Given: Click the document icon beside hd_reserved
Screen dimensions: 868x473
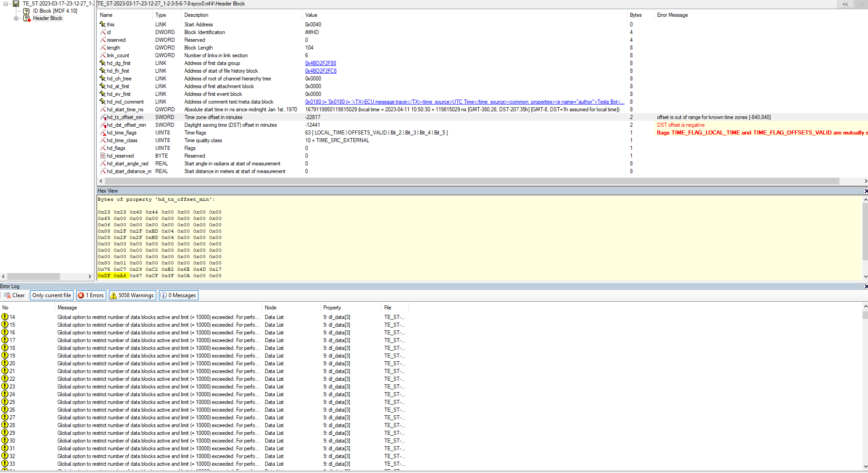Looking at the screenshot, I should click(104, 156).
